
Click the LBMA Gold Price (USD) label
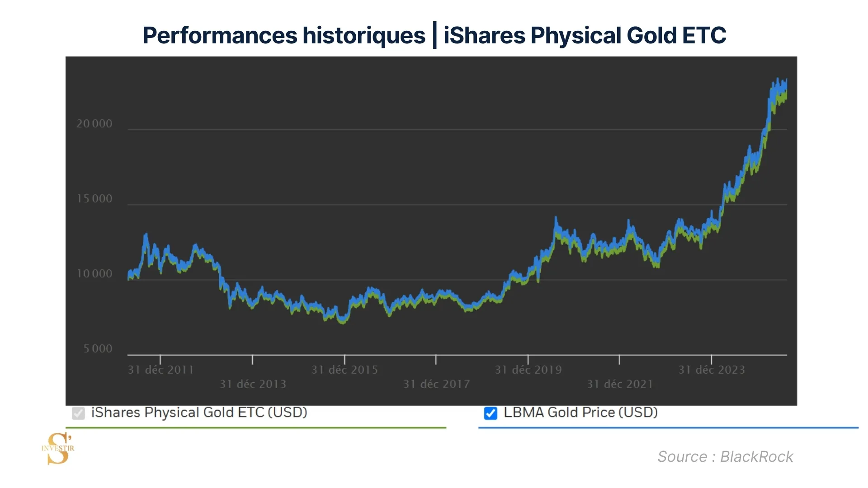[580, 412]
